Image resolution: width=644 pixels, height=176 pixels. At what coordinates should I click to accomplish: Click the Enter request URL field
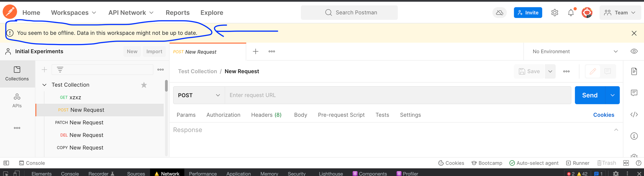point(398,95)
